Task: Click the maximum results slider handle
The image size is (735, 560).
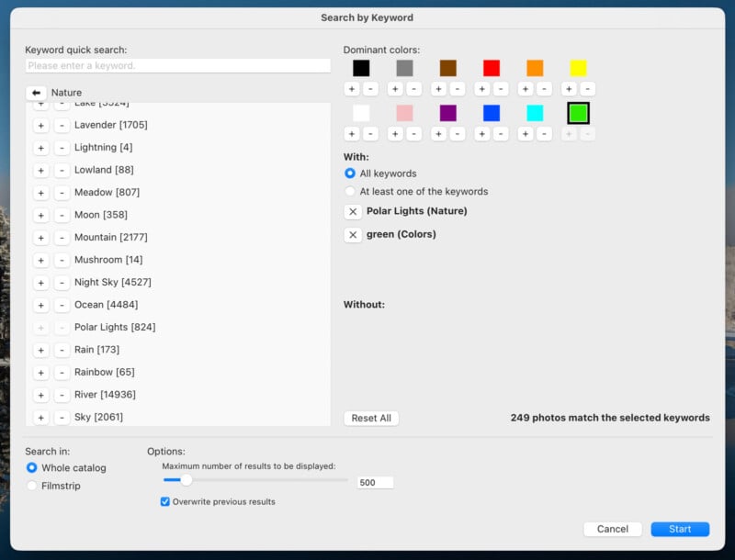Action: click(x=187, y=480)
